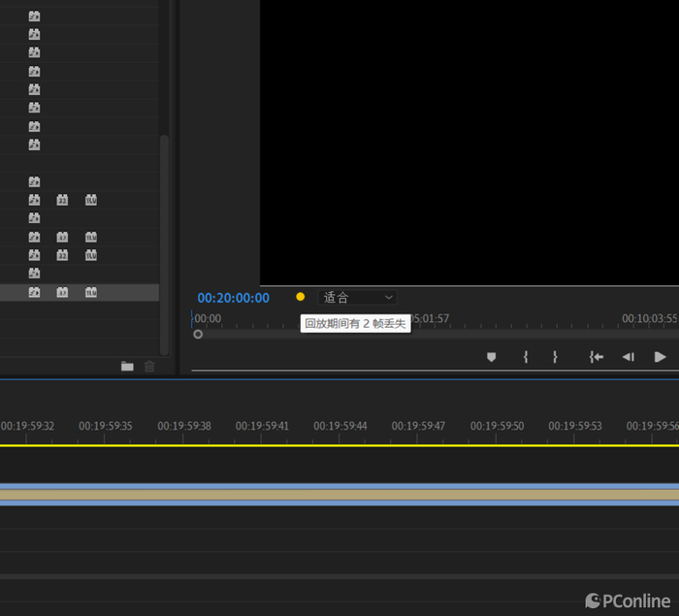Open the 适合 zoom level dropdown

click(x=357, y=297)
